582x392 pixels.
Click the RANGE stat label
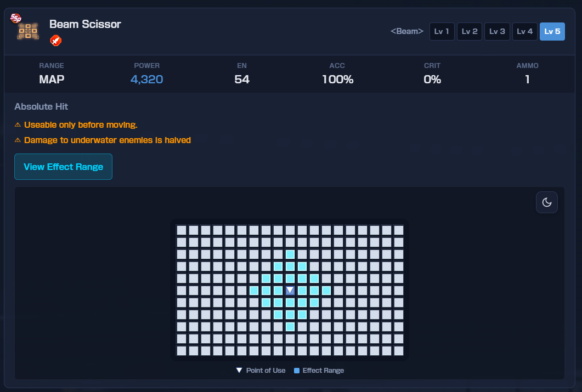tap(52, 66)
